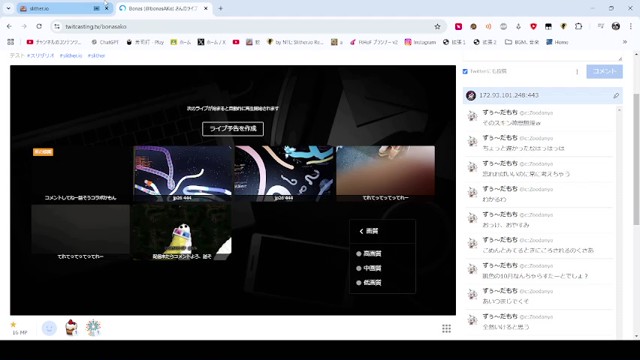The height and width of the screenshot is (360, 640).
Task: Send the smiley face gift item
Action: coord(49,328)
